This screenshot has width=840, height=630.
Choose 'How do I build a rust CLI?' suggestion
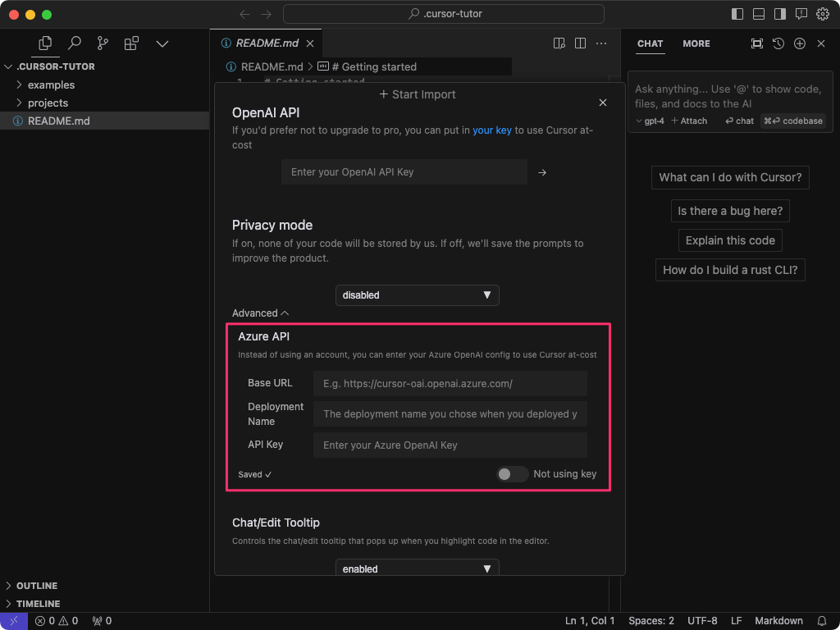tap(730, 269)
